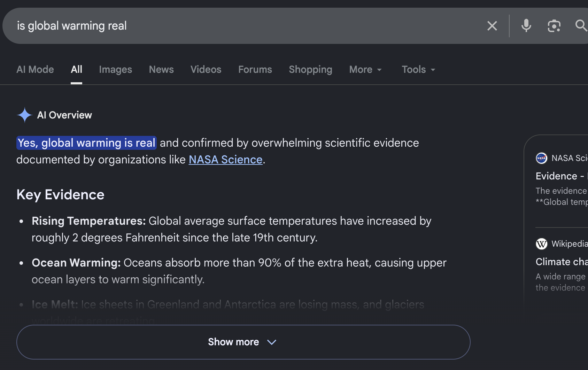This screenshot has height=370, width=588.
Task: Click into the search query input field
Action: click(244, 26)
